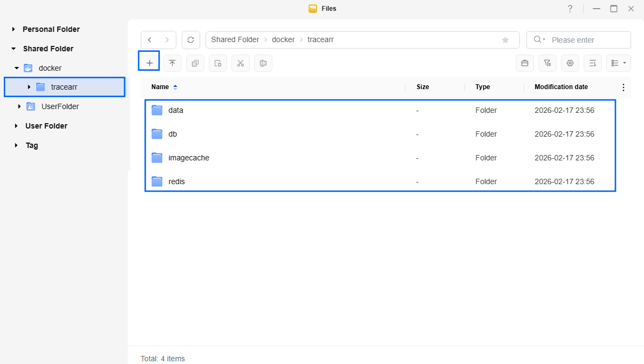This screenshot has height=364, width=644.
Task: Click docker in the breadcrumb path
Action: (283, 40)
